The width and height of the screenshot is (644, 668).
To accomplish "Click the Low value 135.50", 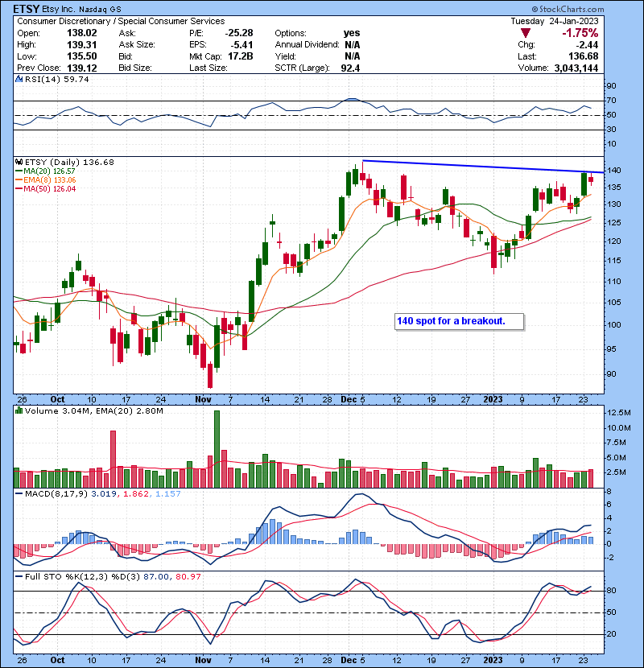I will (x=82, y=56).
